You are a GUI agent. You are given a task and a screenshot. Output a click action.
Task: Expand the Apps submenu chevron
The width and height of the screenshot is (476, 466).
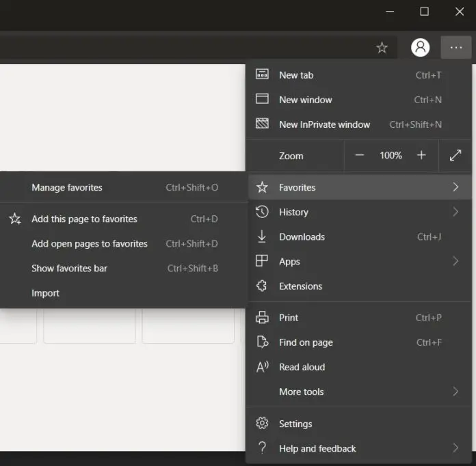tap(455, 261)
